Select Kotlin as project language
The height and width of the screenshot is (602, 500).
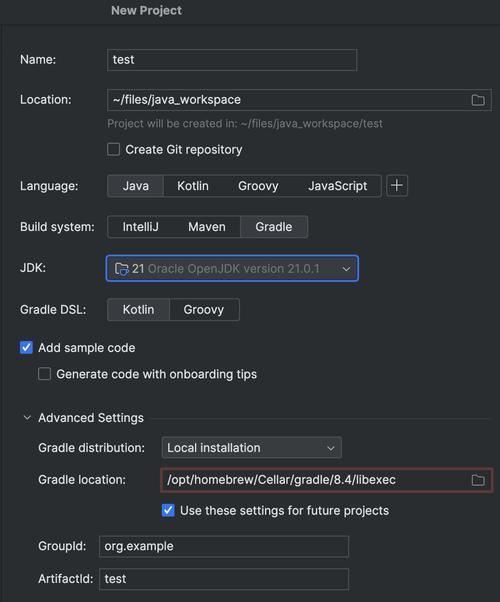tap(193, 186)
